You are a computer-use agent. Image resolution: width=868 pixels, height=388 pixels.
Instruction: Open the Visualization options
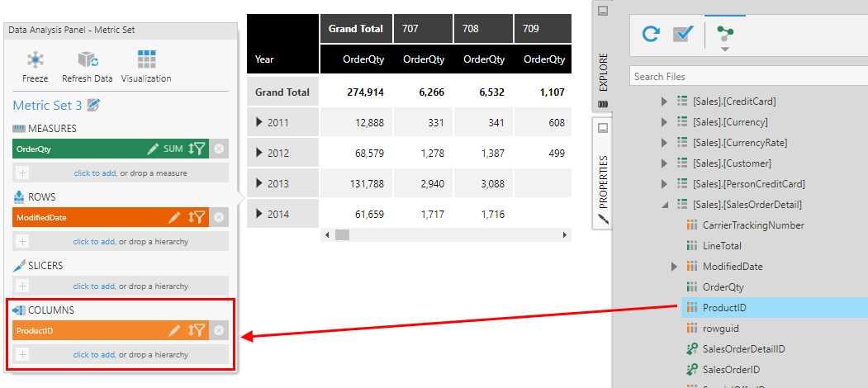pos(146,61)
